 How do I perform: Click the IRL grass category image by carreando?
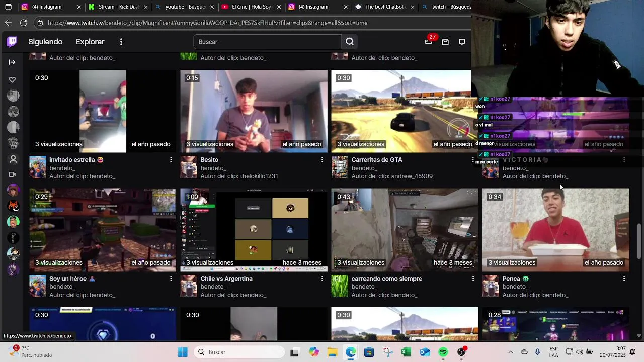point(340,286)
